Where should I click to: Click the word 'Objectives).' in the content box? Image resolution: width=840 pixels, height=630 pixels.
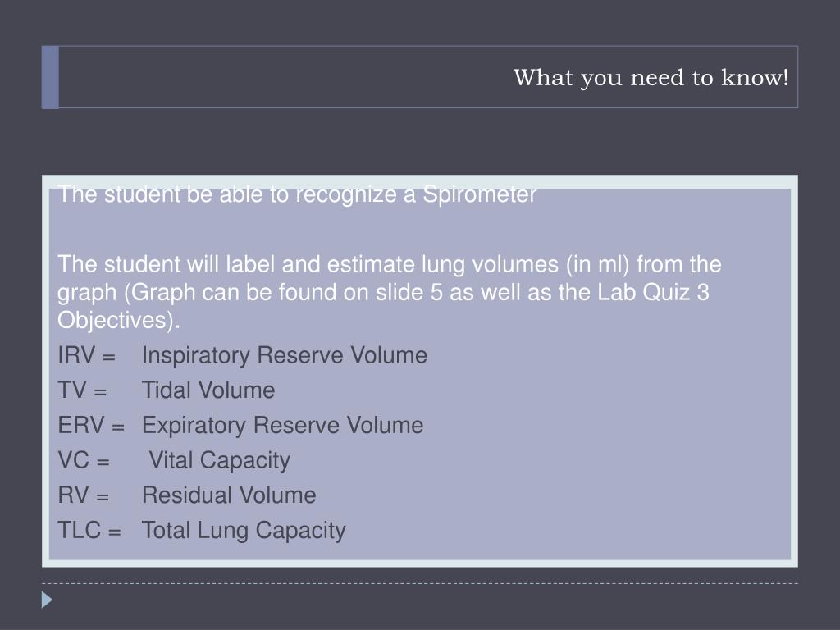119,321
